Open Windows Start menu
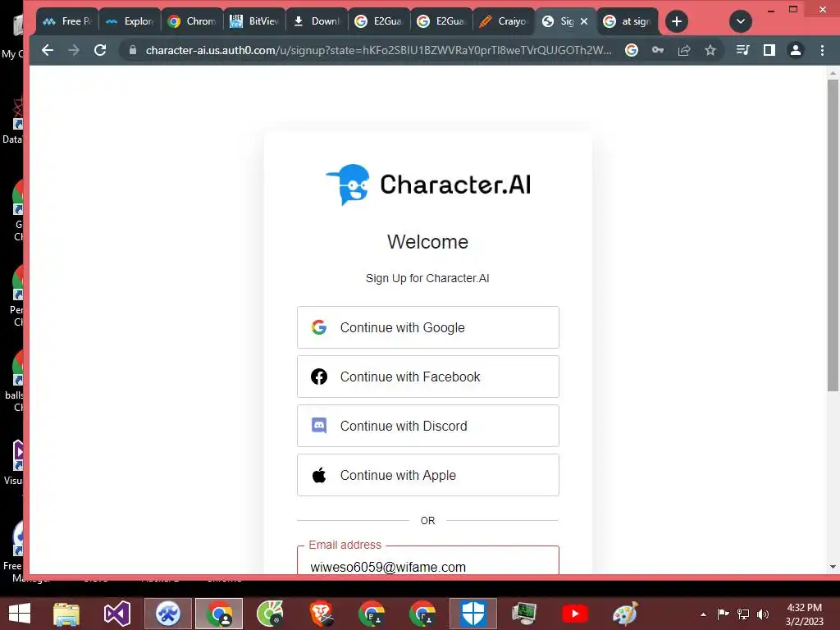The width and height of the screenshot is (840, 630). click(x=20, y=614)
